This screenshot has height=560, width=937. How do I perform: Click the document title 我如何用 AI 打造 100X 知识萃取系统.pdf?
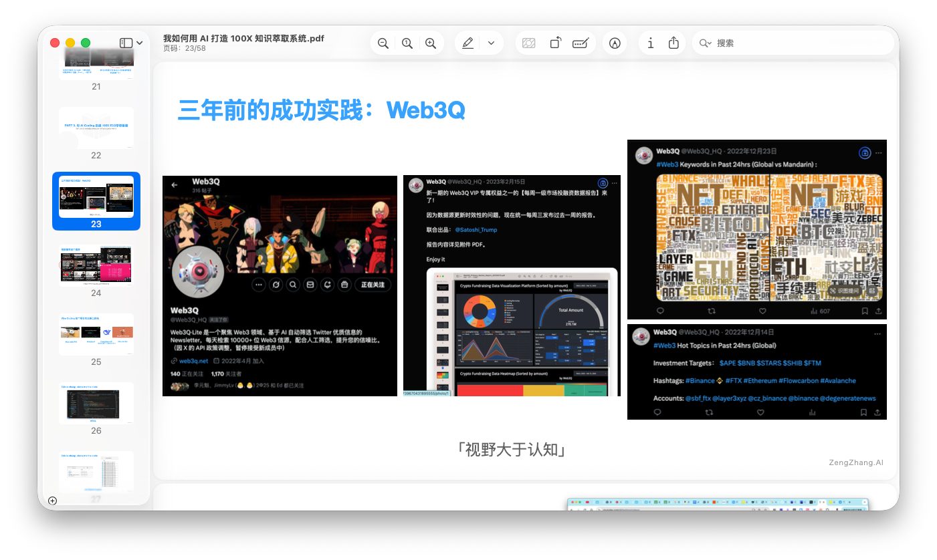(x=243, y=38)
